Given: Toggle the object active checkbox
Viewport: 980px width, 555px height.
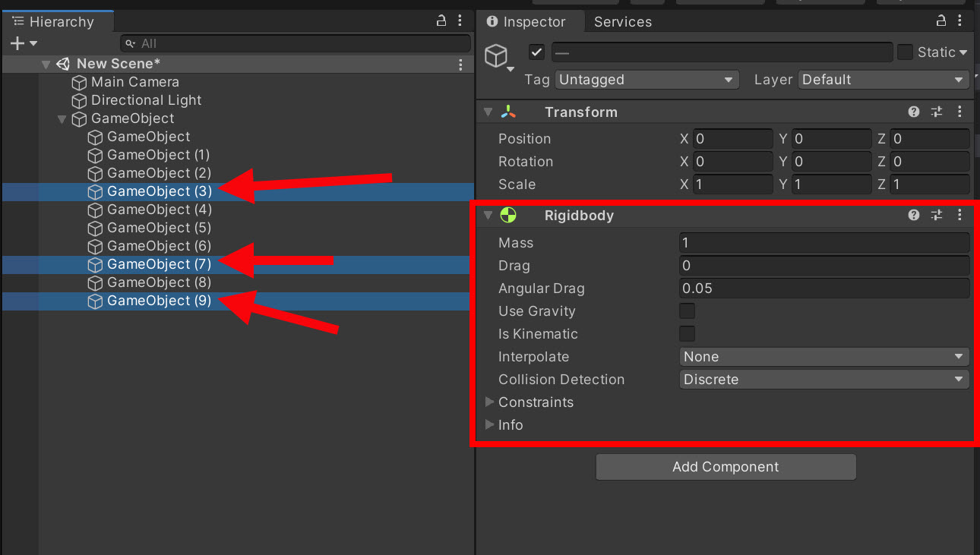Looking at the screenshot, I should click(537, 52).
